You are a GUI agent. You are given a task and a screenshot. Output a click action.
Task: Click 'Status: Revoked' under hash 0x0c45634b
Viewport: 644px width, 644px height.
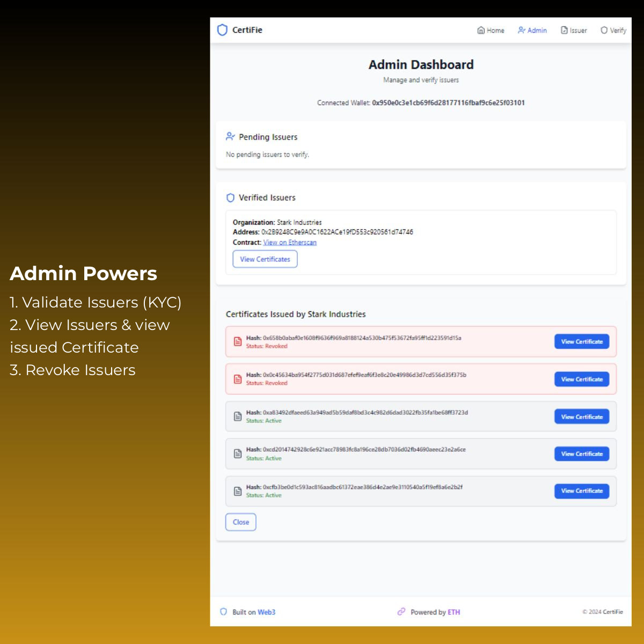coord(267,383)
